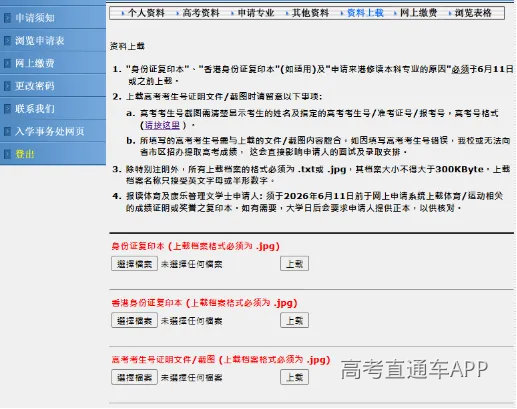Viewport: 517px width, 409px height.
Task: Click icon beside 申请须知
Action: tap(7, 18)
